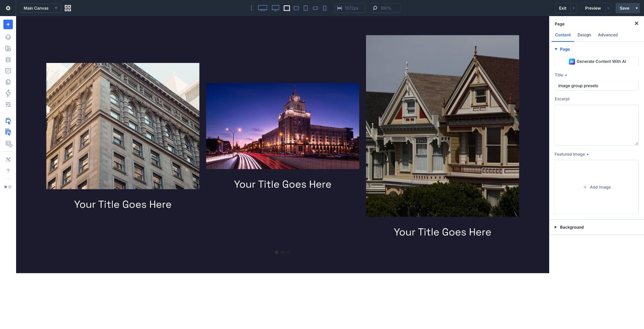Select the tablet portrait breakpoint icon
The height and width of the screenshot is (329, 644).
(306, 8)
